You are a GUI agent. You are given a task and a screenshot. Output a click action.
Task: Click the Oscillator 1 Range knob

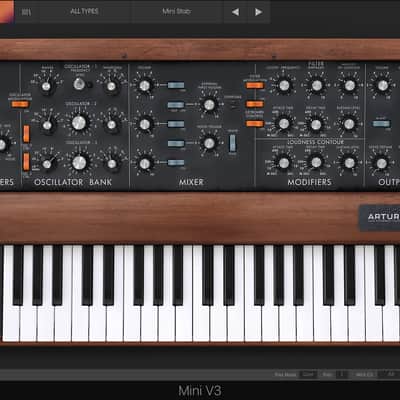click(x=46, y=86)
